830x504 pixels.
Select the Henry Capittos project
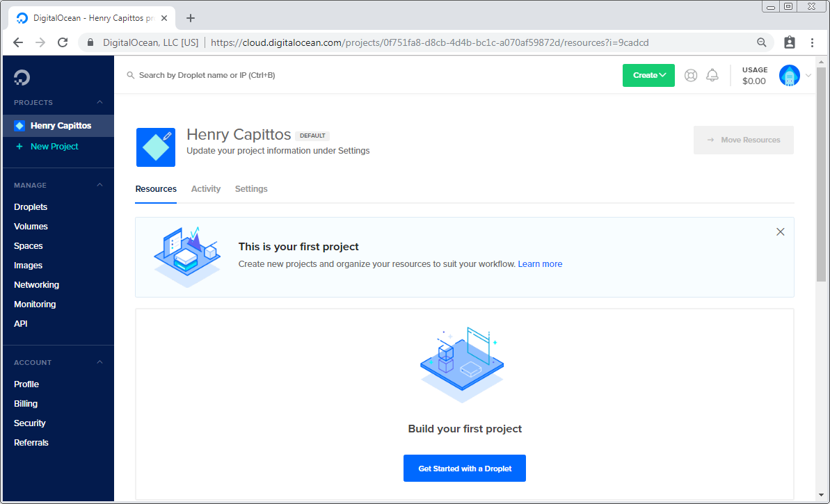58,126
